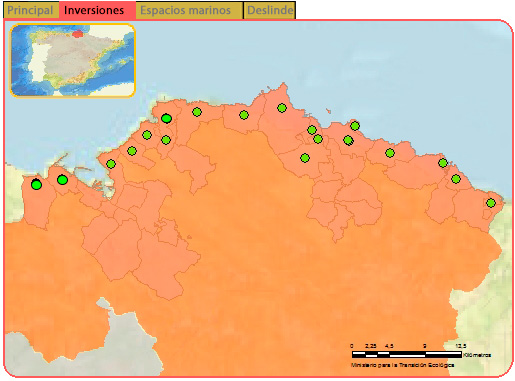This screenshot has height=381, width=515.
Task: Click the green marker nearest the scale bar
Action: (x=491, y=203)
